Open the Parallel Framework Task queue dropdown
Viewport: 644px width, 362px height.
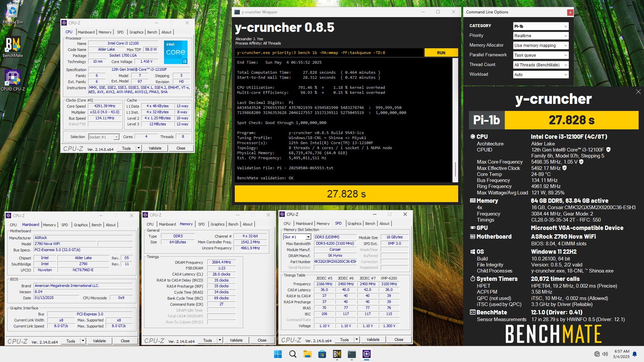pyautogui.click(x=541, y=55)
